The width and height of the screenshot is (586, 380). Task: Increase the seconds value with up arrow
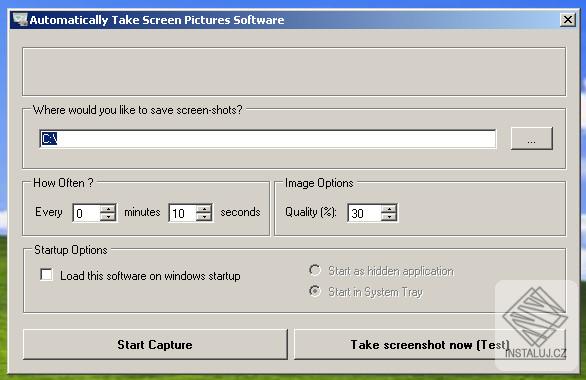pyautogui.click(x=204, y=209)
